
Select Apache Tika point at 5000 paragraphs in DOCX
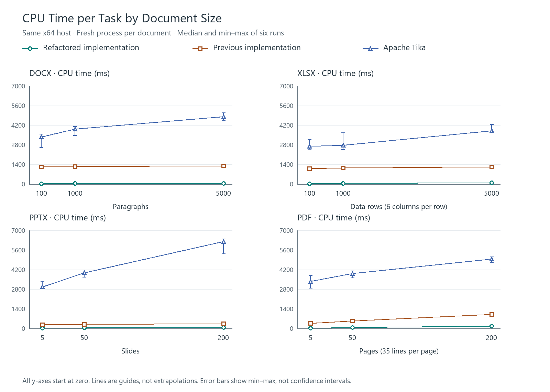[223, 117]
